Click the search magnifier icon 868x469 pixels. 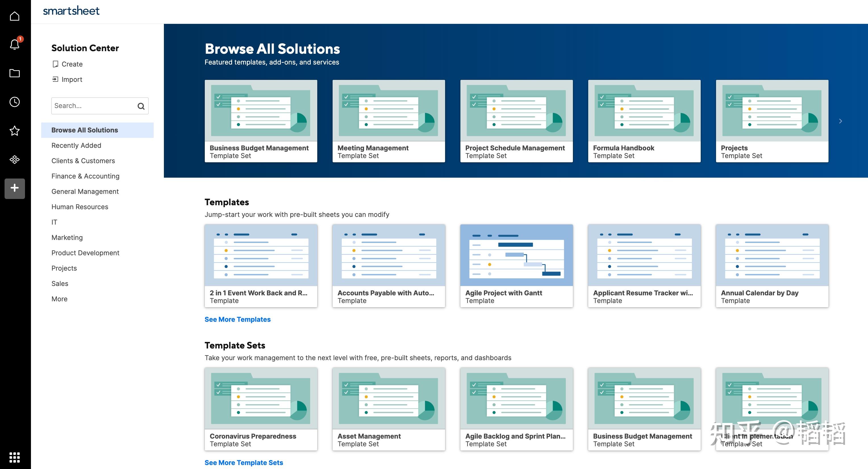[141, 106]
